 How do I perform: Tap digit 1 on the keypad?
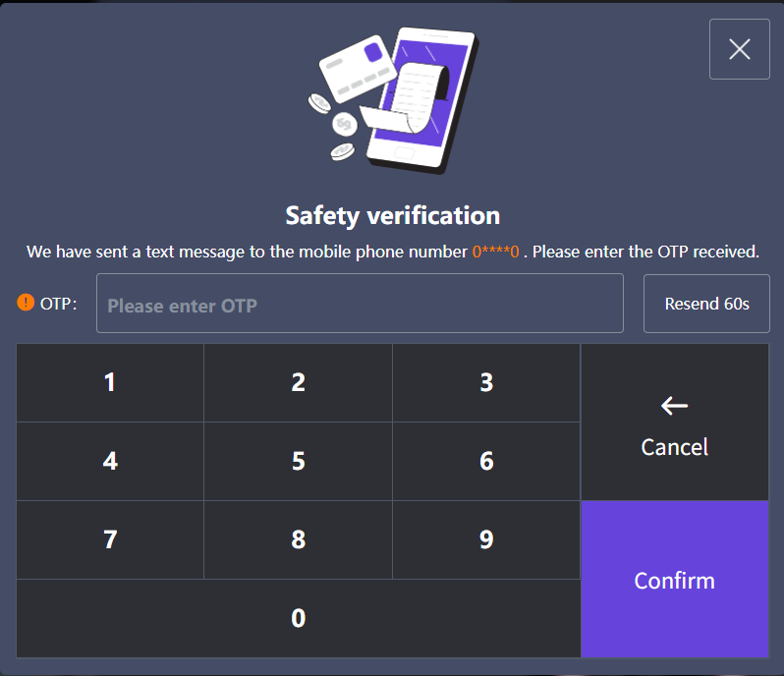[110, 383]
